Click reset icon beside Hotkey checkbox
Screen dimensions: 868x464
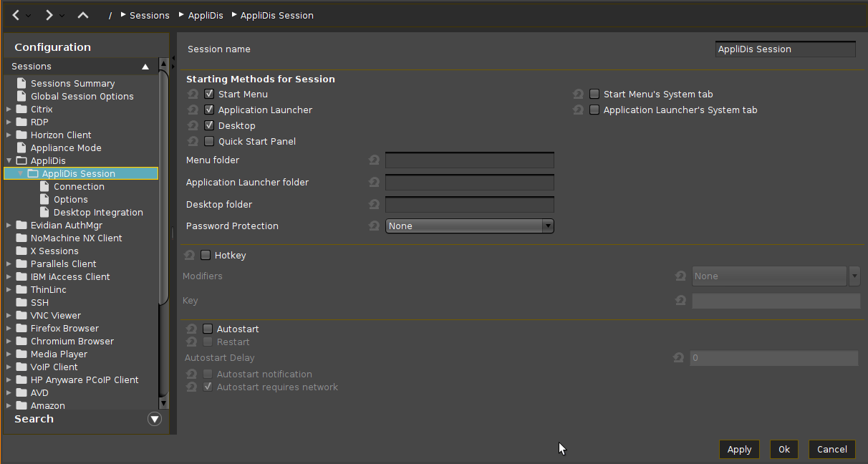[x=190, y=256]
